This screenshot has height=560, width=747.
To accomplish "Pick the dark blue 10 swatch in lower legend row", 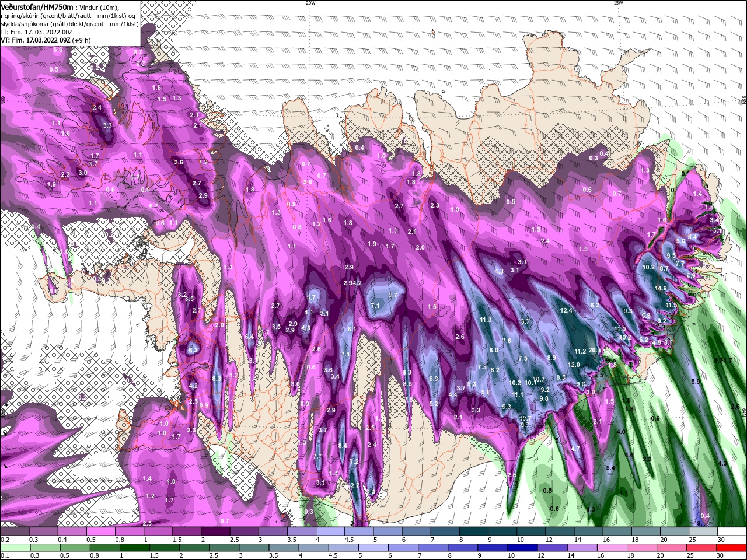I will tap(522, 547).
